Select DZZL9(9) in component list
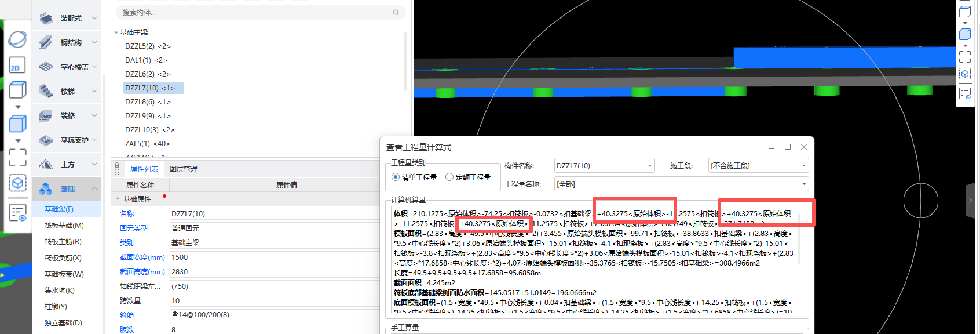This screenshot has height=334, width=980. coord(148,116)
